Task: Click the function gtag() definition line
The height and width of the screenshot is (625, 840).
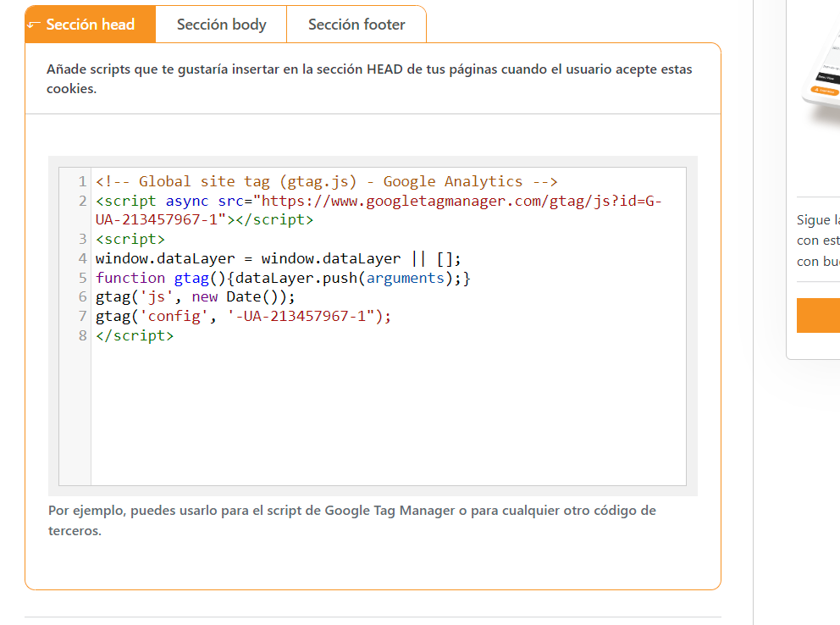Action: pos(283,278)
